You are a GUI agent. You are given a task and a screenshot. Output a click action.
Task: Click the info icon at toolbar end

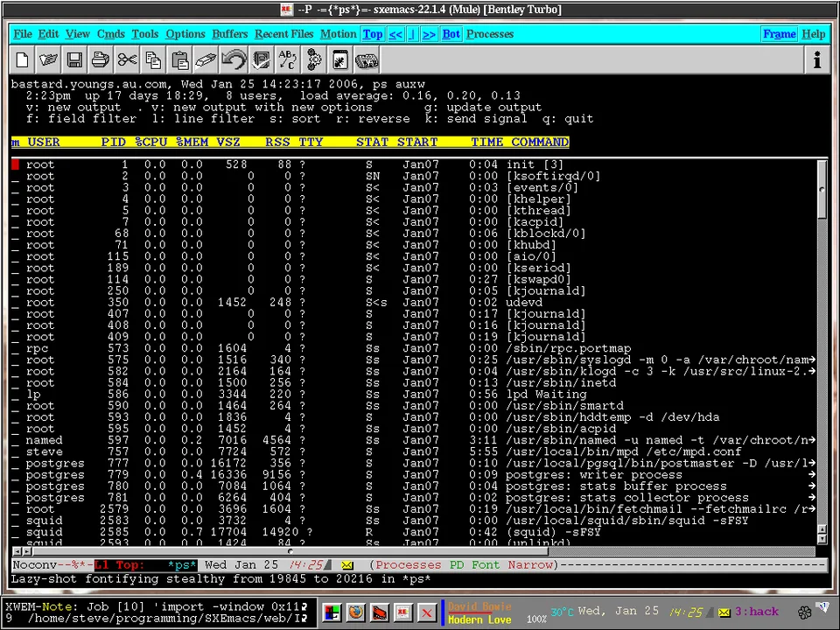[817, 59]
